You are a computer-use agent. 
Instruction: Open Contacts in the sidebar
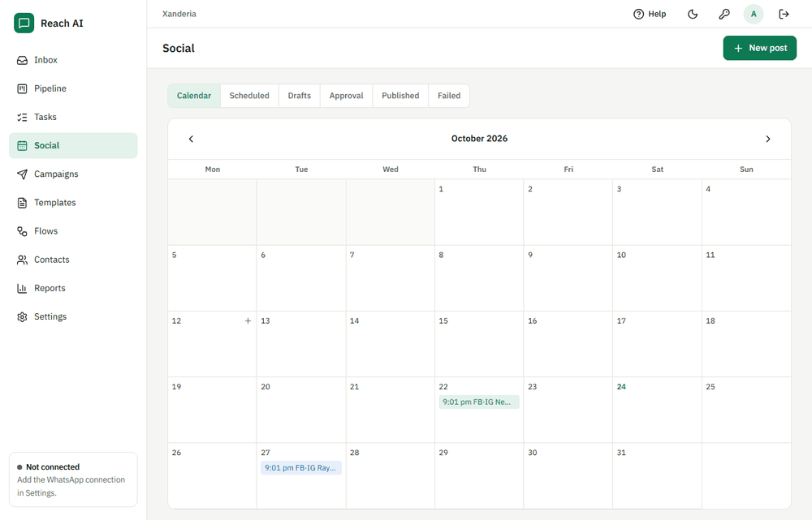74,260
